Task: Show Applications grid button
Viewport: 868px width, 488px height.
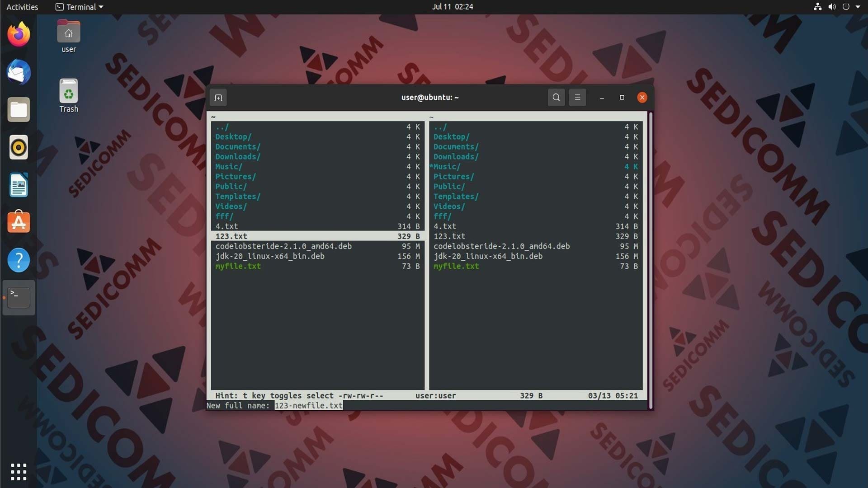Action: coord(19,472)
